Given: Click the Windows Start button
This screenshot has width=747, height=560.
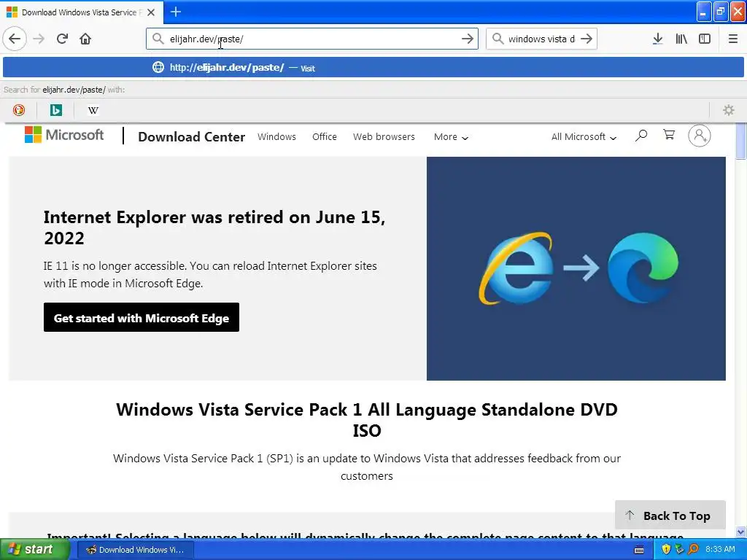Looking at the screenshot, I should click(35, 550).
